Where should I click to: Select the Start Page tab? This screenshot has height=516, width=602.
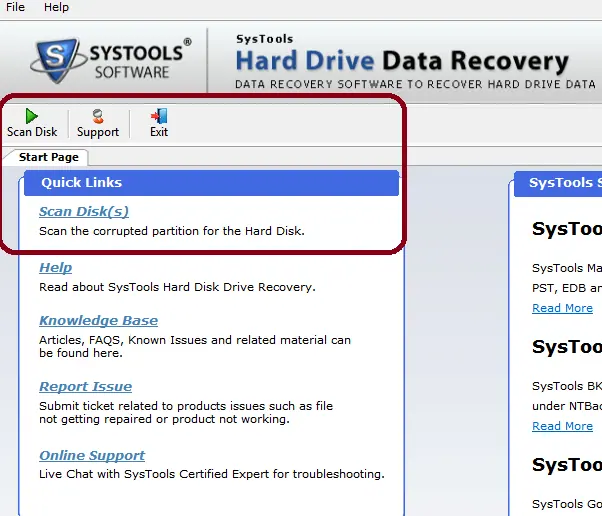point(48,157)
